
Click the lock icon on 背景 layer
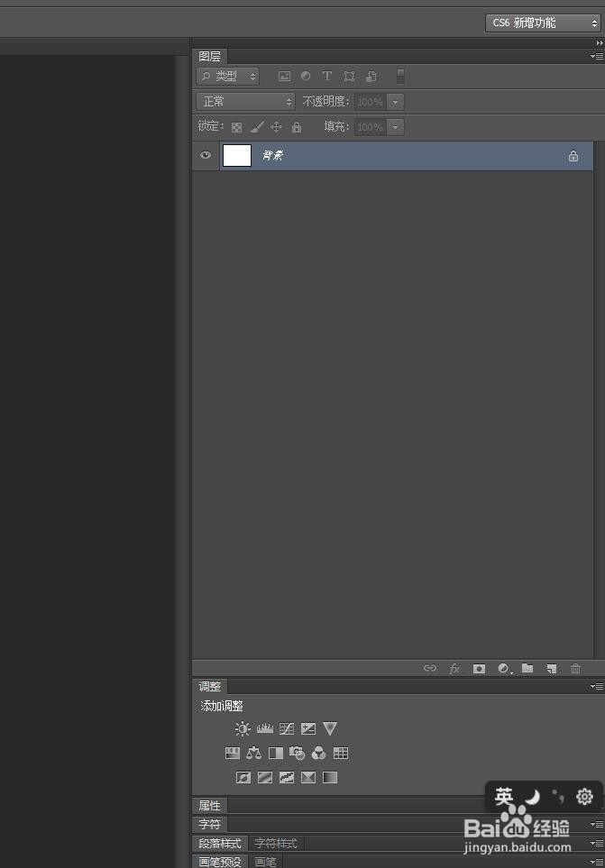(573, 156)
